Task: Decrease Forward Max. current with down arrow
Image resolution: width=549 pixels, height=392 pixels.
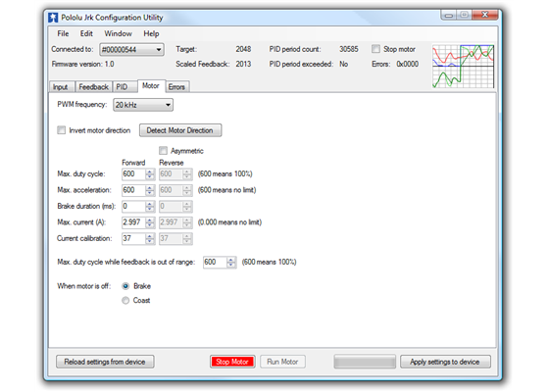Action: (150, 225)
